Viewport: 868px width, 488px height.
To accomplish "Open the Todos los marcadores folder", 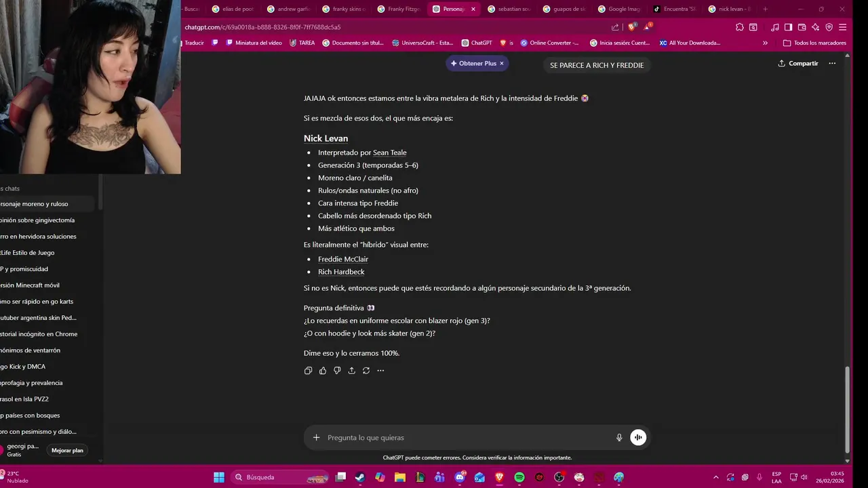I will (x=814, y=43).
